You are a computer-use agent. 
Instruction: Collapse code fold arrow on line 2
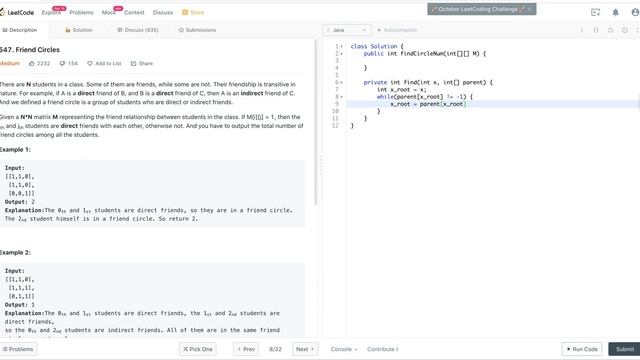click(x=342, y=54)
